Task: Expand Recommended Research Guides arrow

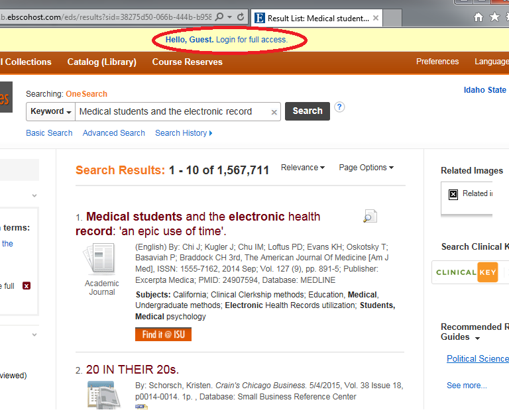Action: pos(477,339)
